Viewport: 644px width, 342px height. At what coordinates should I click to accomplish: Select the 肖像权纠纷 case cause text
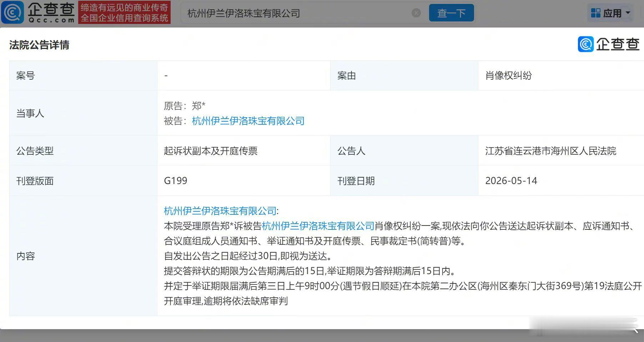pos(508,75)
